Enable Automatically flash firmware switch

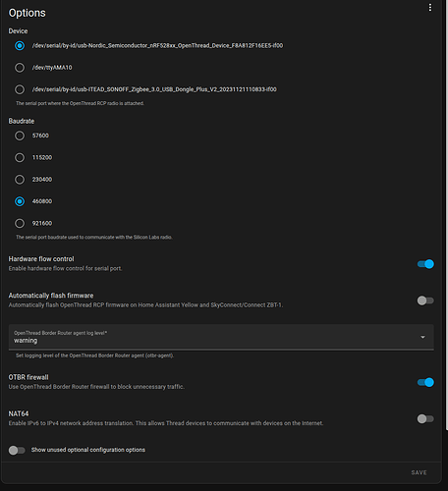(x=425, y=300)
